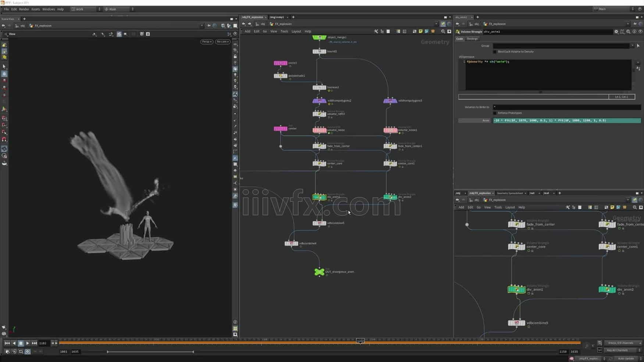Toggle pin icon in the parameter pane path bar
Viewport: 644px width, 362px height.
635,24
